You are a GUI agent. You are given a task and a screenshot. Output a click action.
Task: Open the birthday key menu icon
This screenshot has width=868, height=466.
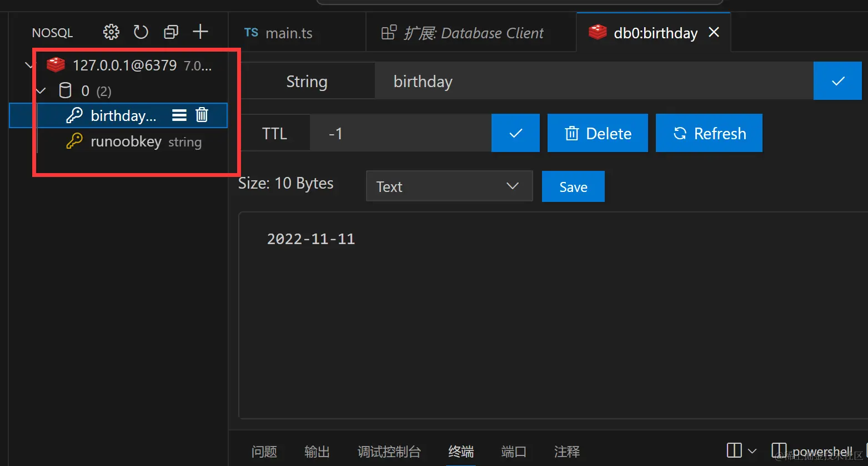point(179,115)
